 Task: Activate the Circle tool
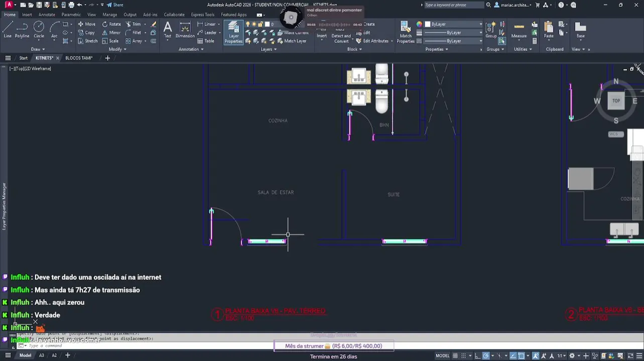pos(39,30)
